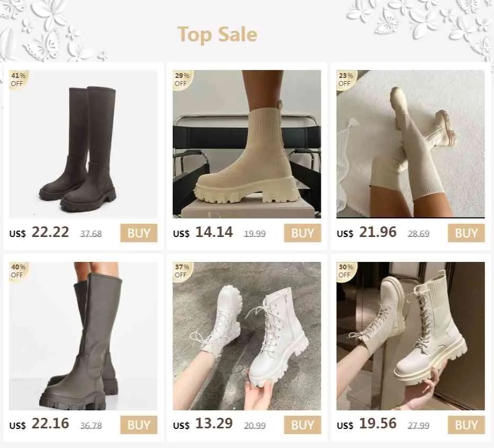Click BUY for the US$ 22.16 boots

[x=139, y=425]
